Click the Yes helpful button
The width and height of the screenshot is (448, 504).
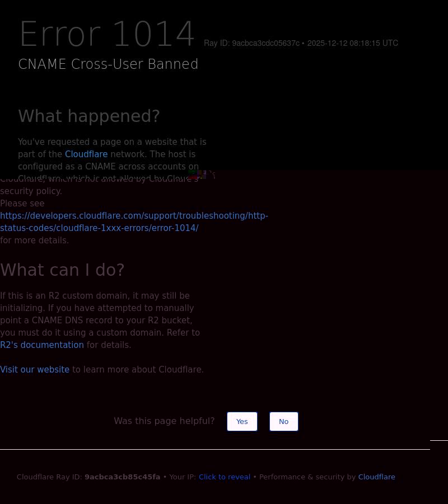[242, 422]
